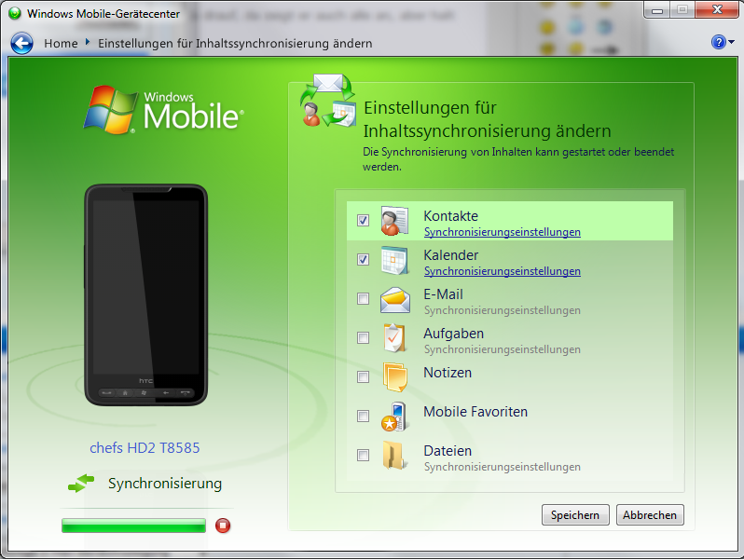This screenshot has height=560, width=744.
Task: Click the Kalender calendar icon
Action: (394, 260)
